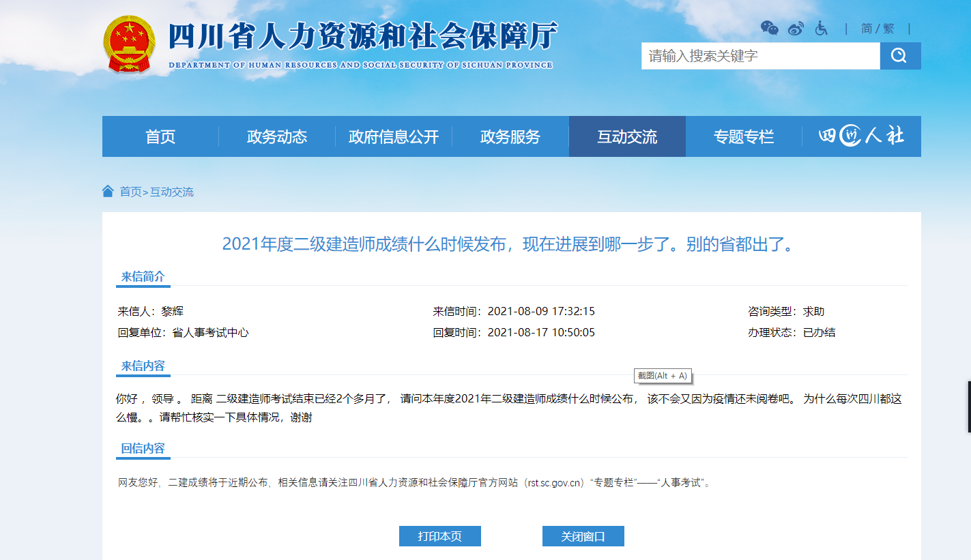Viewport: 971px width, 560px height.
Task: Click the accessibility (wheelchair) icon
Action: point(821,29)
